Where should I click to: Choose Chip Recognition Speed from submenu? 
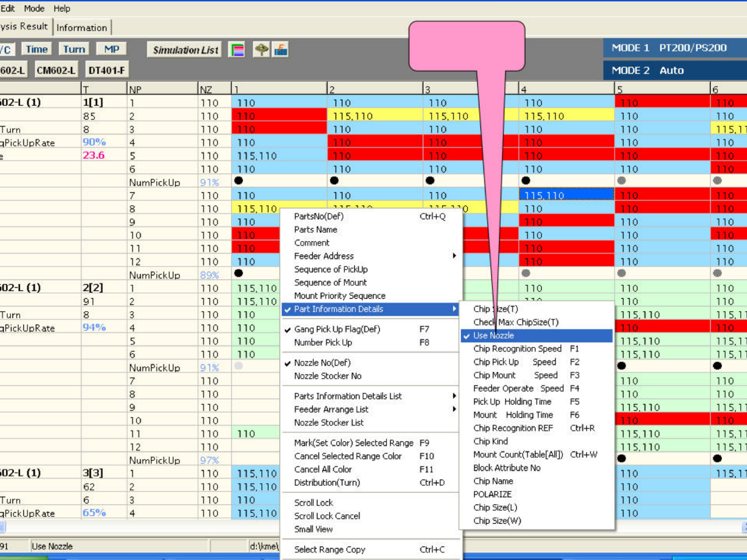517,349
